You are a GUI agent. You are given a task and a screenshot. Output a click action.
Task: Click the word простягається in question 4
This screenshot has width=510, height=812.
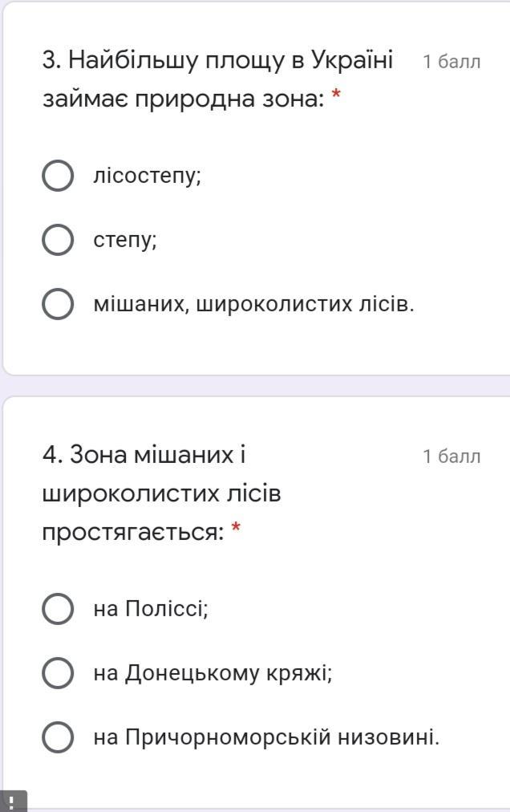coord(132,531)
